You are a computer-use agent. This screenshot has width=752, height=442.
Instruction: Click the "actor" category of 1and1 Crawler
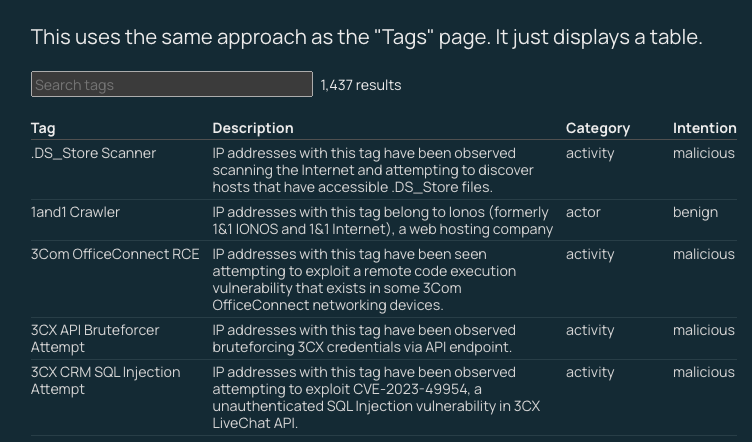(x=583, y=212)
